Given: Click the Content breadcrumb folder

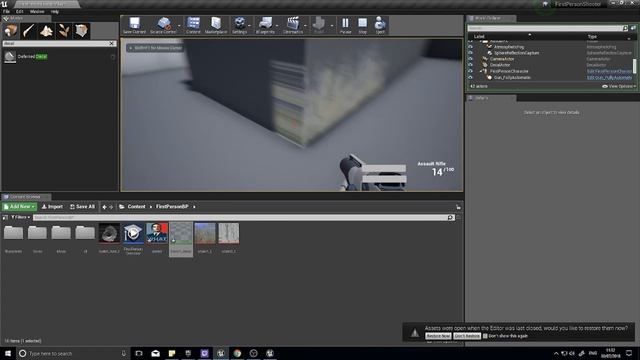Looking at the screenshot, I should tap(136, 207).
